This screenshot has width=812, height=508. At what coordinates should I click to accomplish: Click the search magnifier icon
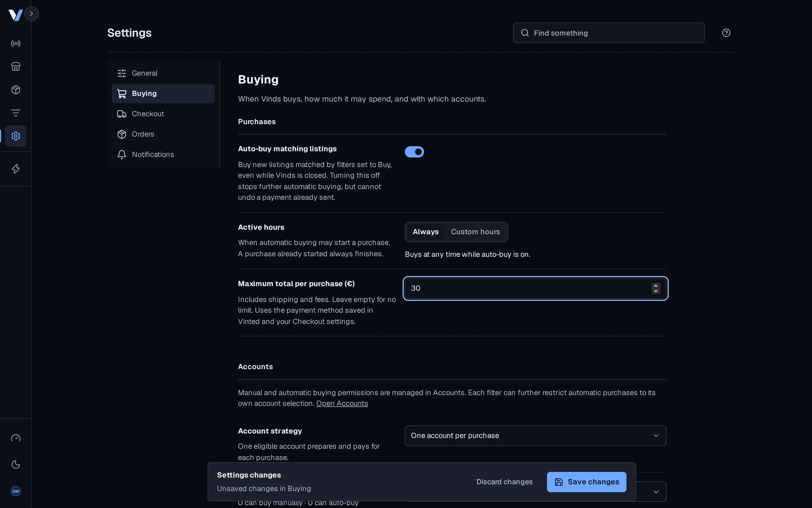(525, 33)
